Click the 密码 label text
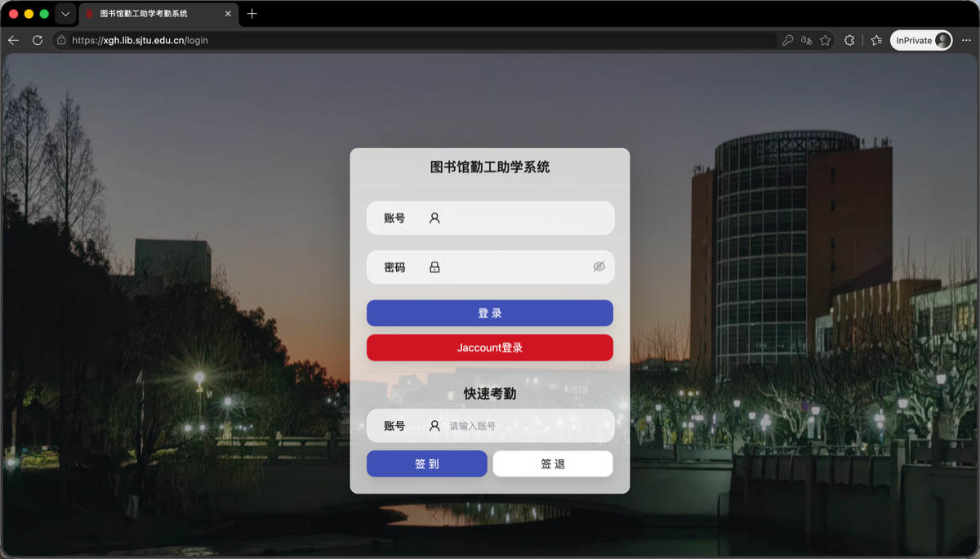Image resolution: width=980 pixels, height=559 pixels. pyautogui.click(x=394, y=267)
